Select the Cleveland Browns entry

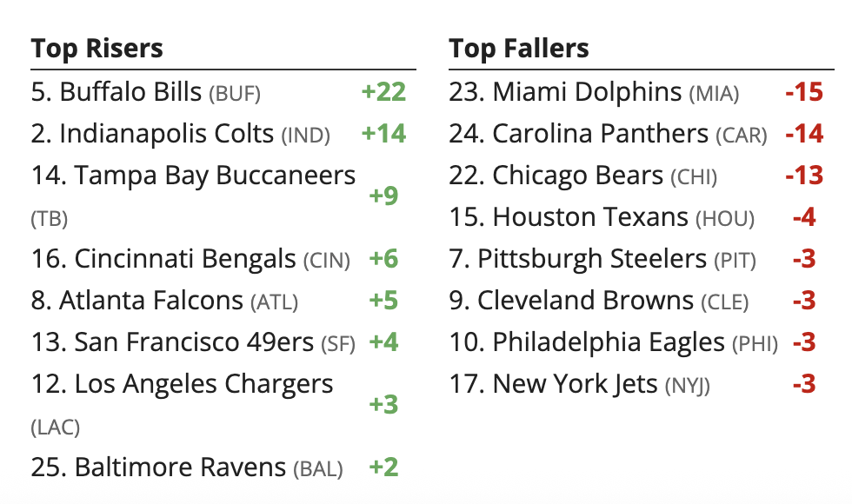(x=585, y=301)
